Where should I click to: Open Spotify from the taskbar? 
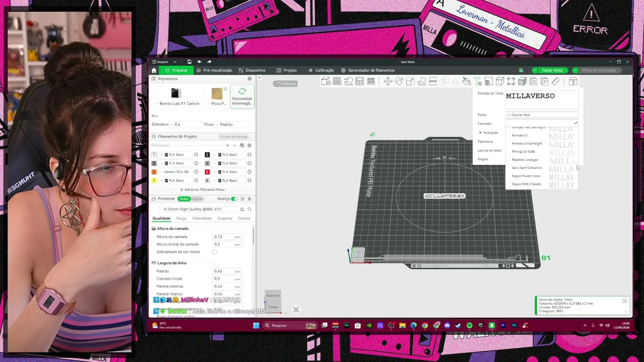click(x=469, y=326)
